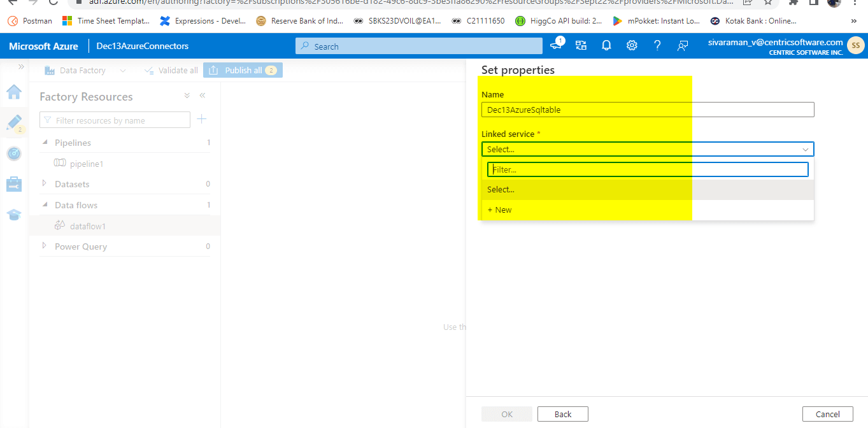This screenshot has width=868, height=428.
Task: Click Publish all button
Action: [x=243, y=70]
